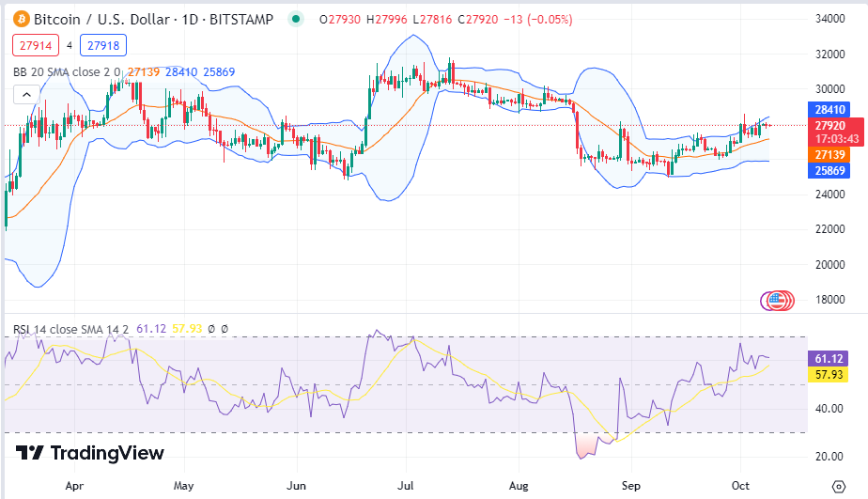Click the orange 27139 basis price label
The width and height of the screenshot is (868, 499).
[829, 154]
